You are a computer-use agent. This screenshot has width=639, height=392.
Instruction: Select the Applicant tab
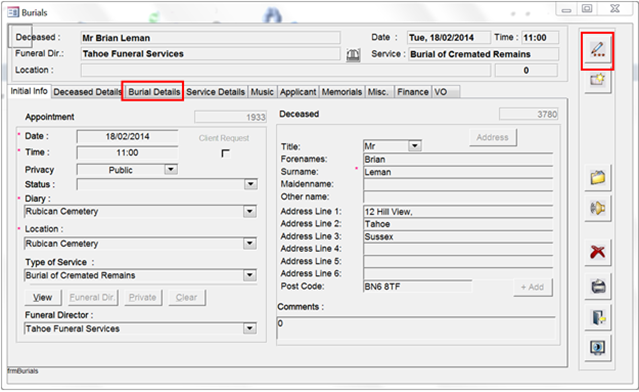point(298,92)
